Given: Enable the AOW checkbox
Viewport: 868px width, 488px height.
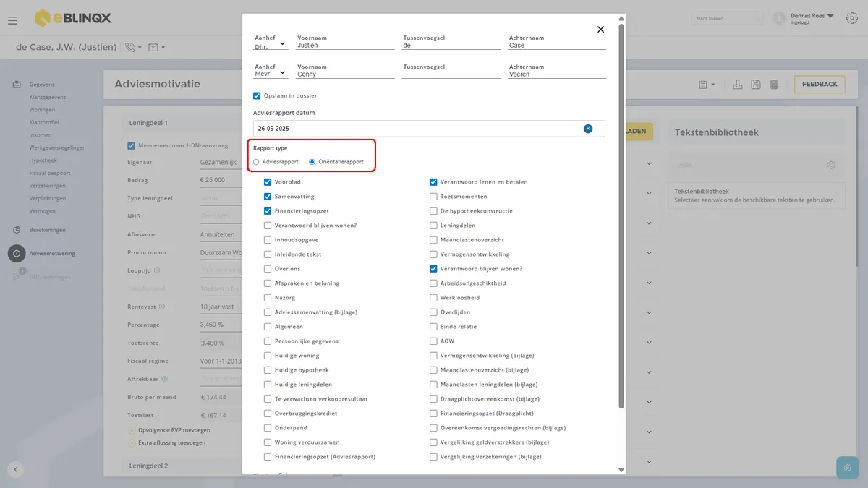Looking at the screenshot, I should click(433, 341).
